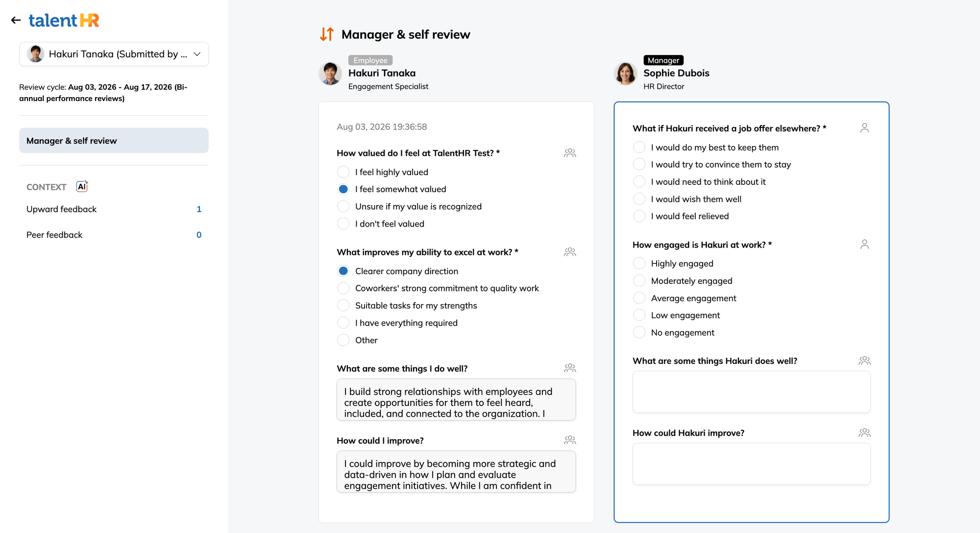Open Upward feedback context item

(x=114, y=209)
